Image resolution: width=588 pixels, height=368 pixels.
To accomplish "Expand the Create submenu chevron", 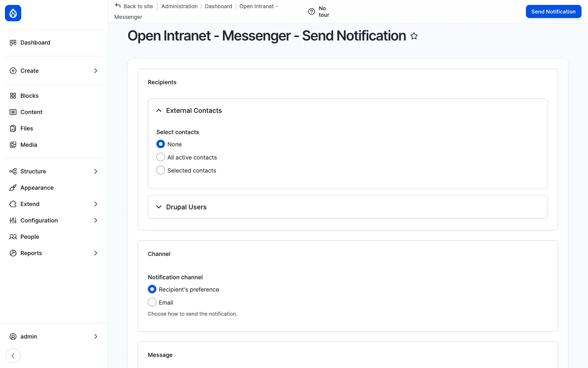I will tap(96, 71).
